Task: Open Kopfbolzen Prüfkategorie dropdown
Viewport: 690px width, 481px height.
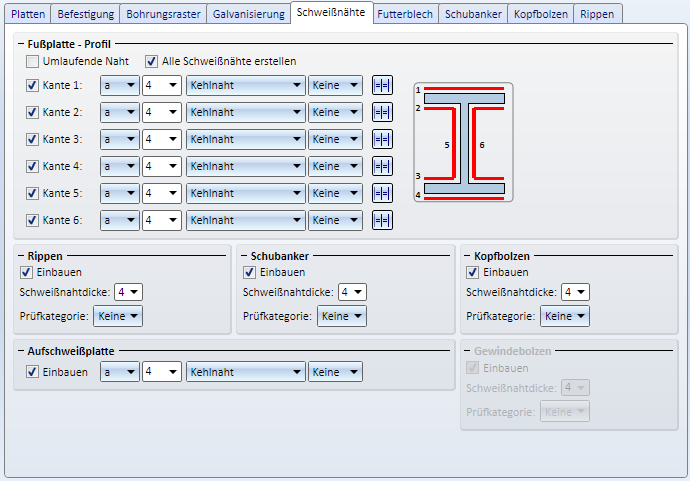Action: coord(565,316)
